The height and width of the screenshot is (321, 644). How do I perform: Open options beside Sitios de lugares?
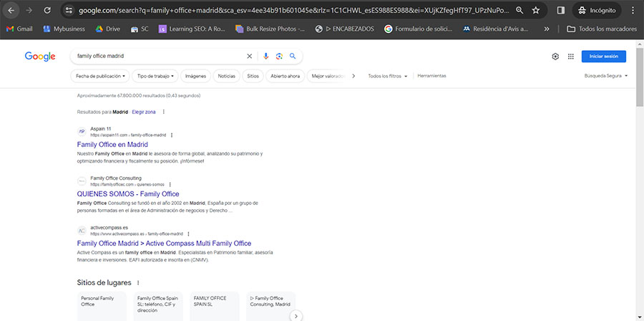click(138, 283)
